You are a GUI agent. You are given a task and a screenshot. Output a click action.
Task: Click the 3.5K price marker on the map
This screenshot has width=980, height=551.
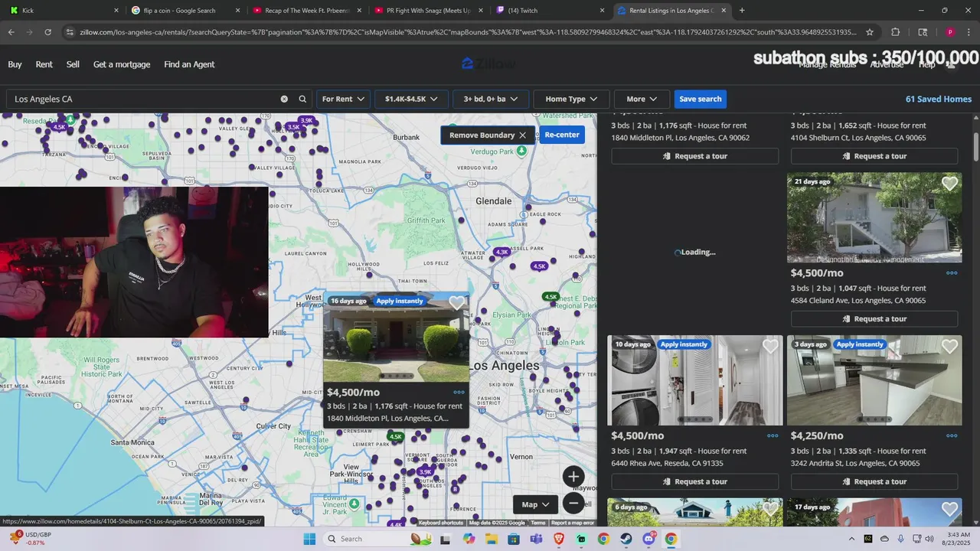(x=293, y=127)
